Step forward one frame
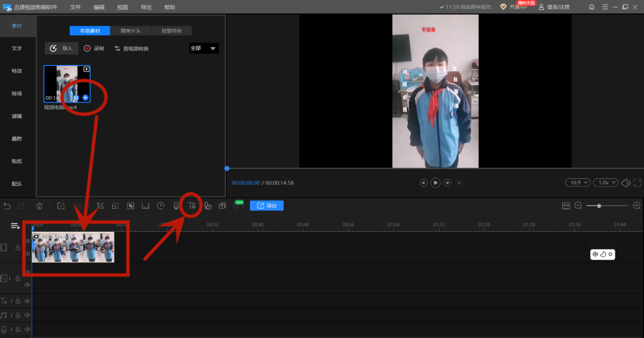 click(447, 183)
